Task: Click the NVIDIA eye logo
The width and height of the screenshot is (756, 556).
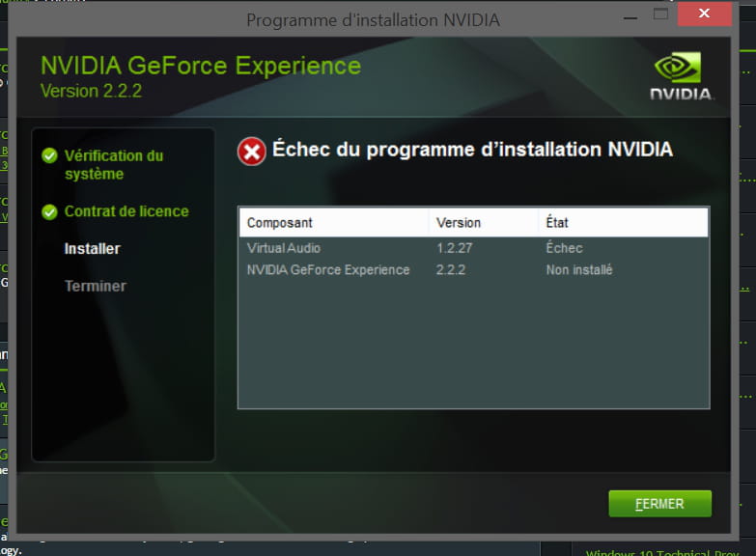Action: [679, 68]
